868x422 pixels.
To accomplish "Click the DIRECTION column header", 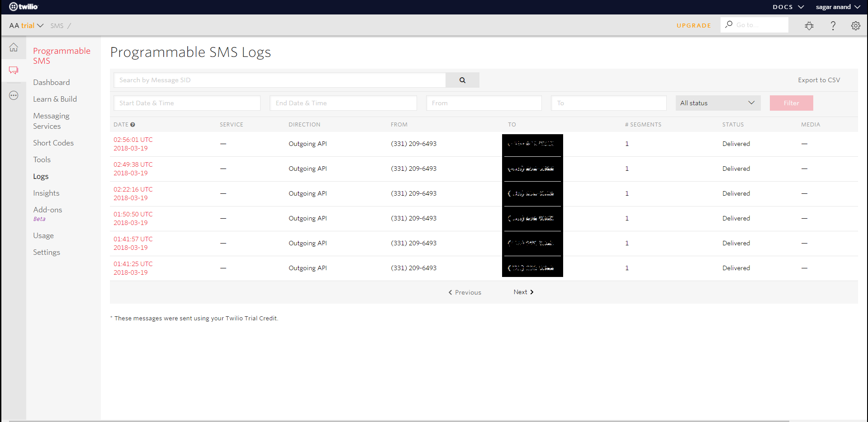I will coord(304,125).
